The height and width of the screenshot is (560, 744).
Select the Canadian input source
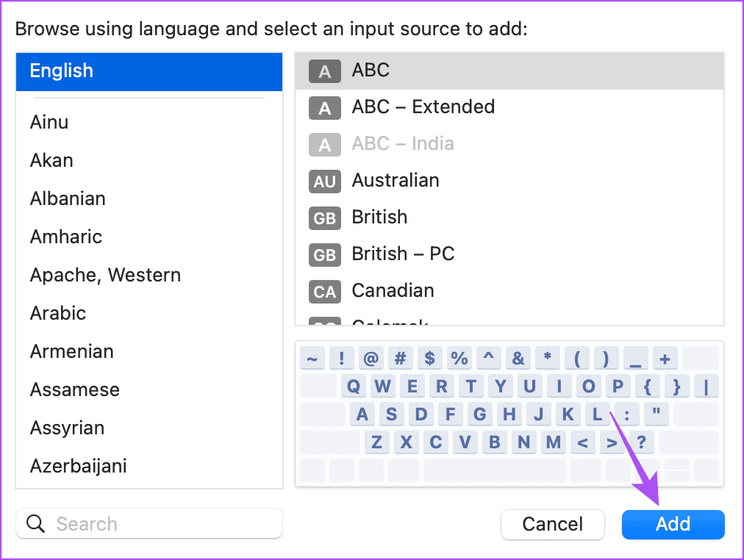pos(393,290)
